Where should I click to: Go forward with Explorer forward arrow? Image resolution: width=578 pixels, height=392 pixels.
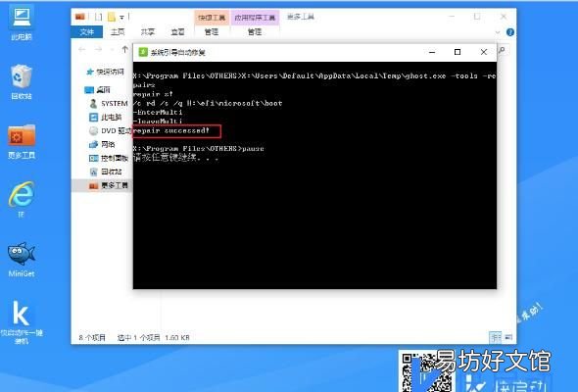click(98, 49)
